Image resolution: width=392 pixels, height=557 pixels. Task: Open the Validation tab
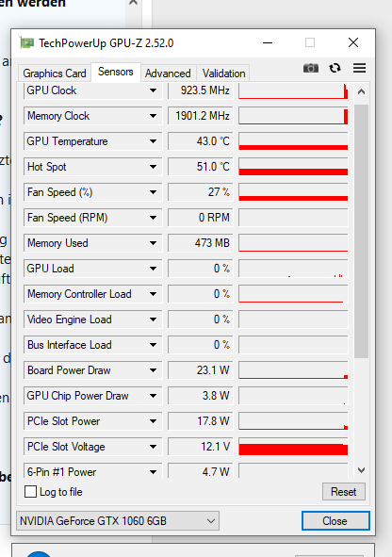[223, 74]
